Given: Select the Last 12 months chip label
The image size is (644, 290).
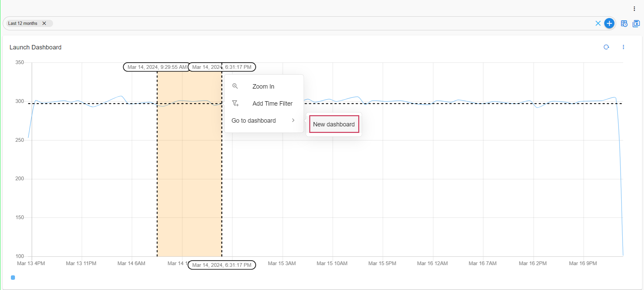Looking at the screenshot, I should click(x=23, y=24).
